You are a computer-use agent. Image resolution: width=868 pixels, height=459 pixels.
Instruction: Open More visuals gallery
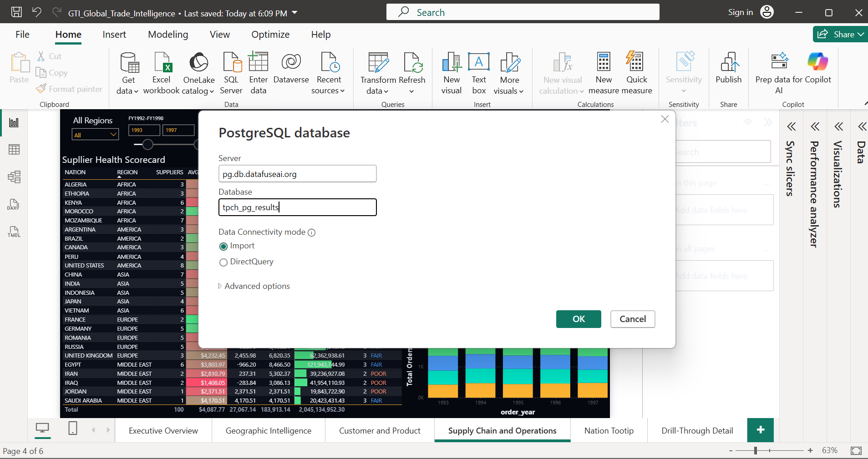[509, 73]
